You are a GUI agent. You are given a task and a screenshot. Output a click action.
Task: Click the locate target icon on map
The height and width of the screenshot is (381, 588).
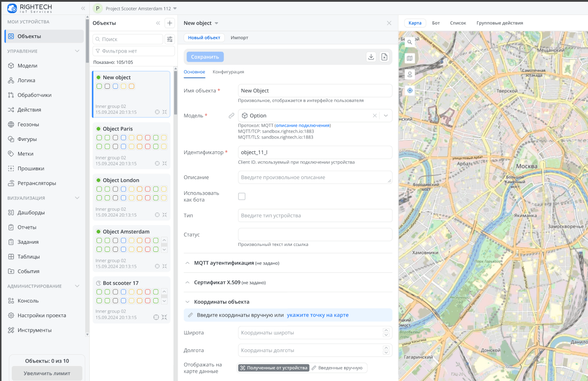tap(410, 90)
